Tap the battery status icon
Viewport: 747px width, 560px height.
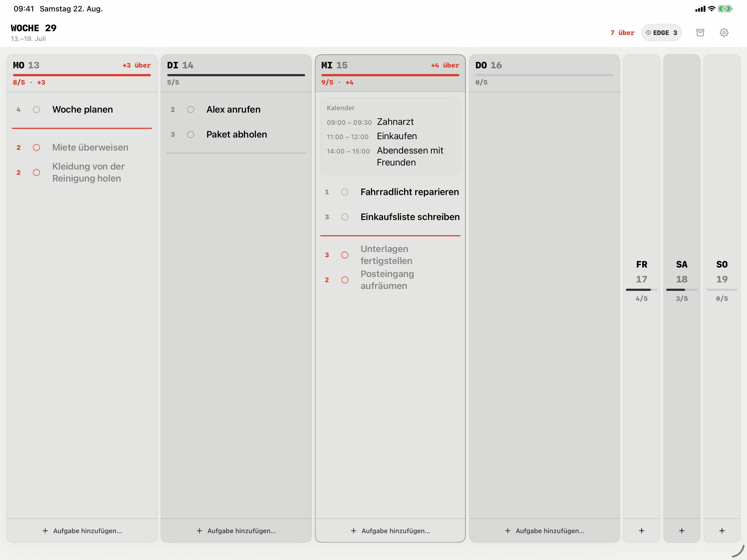point(725,9)
